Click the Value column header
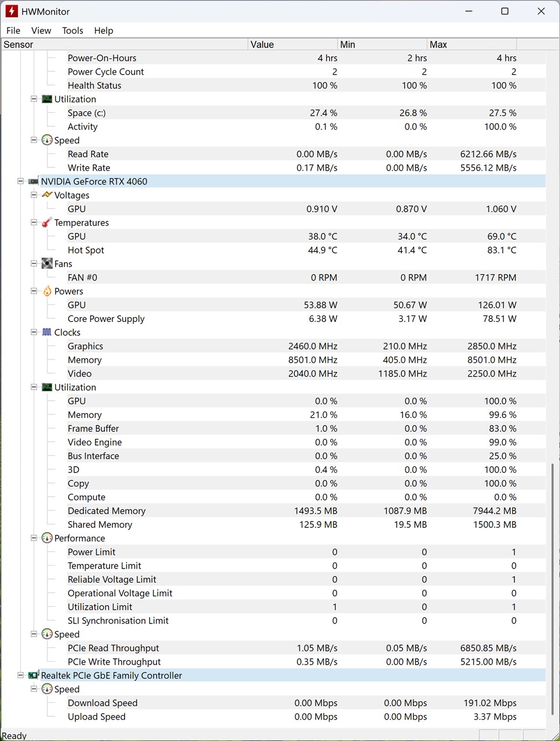 tap(292, 45)
